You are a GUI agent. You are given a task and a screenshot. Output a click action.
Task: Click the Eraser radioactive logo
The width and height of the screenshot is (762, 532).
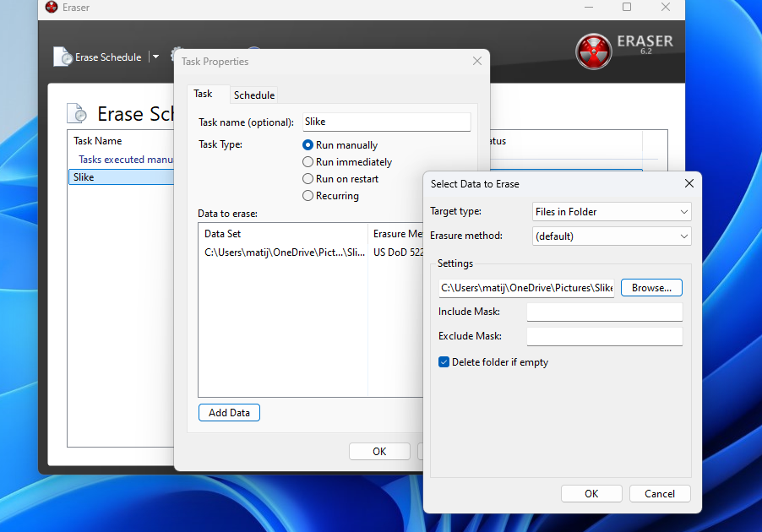point(594,52)
